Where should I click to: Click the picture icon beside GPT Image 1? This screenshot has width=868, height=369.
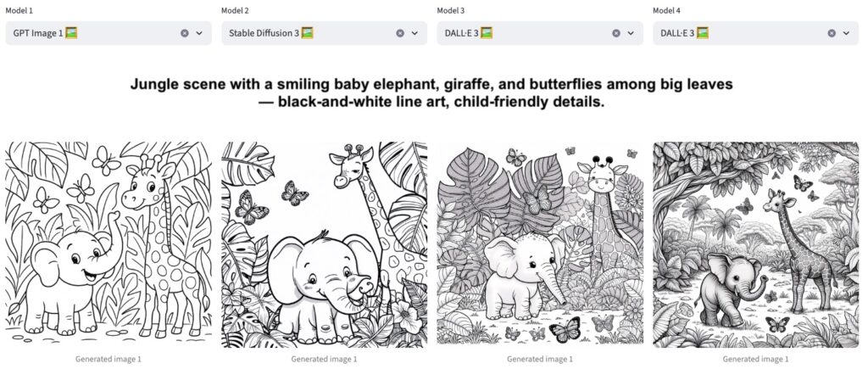click(x=72, y=33)
